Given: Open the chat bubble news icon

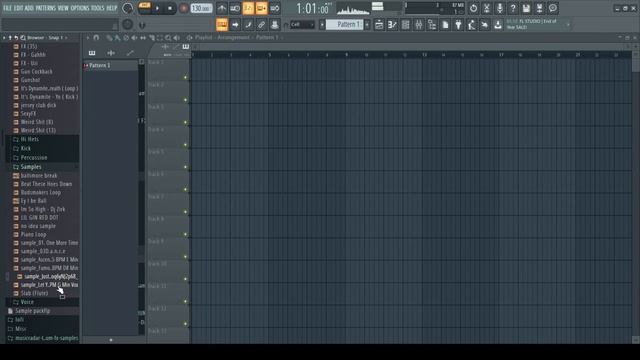Looking at the screenshot, I should [553, 8].
